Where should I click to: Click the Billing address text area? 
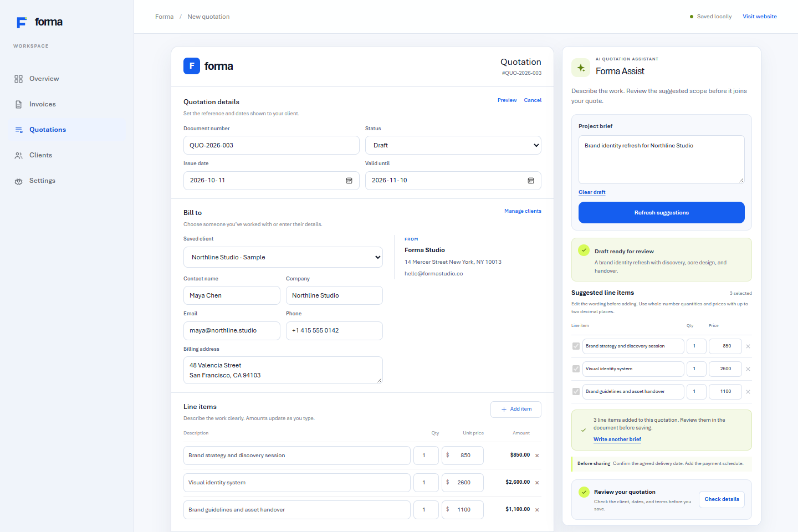coord(283,370)
